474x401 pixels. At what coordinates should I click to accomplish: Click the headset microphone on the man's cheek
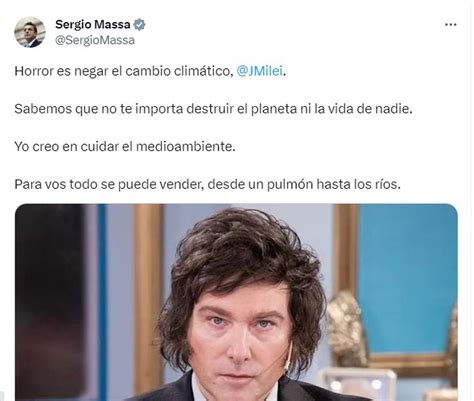tap(287, 358)
